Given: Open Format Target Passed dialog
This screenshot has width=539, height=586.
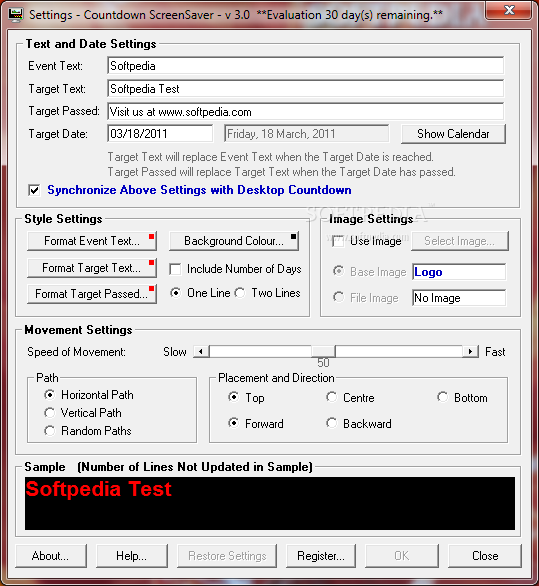Looking at the screenshot, I should (92, 294).
